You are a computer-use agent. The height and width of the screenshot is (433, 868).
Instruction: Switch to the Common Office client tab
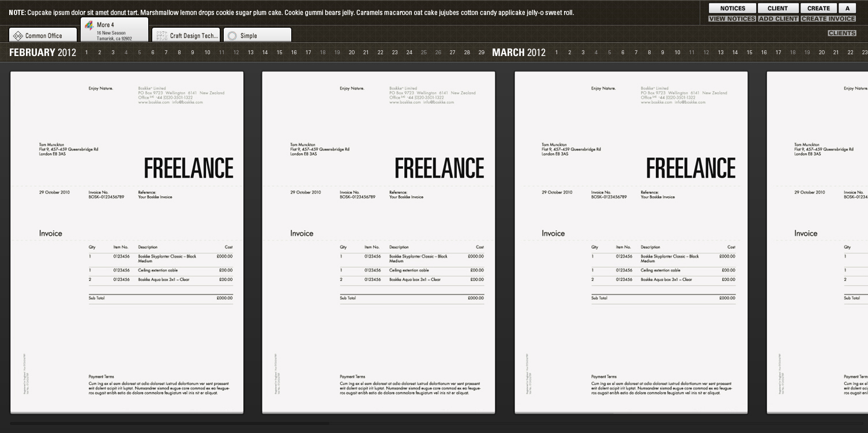(x=43, y=35)
